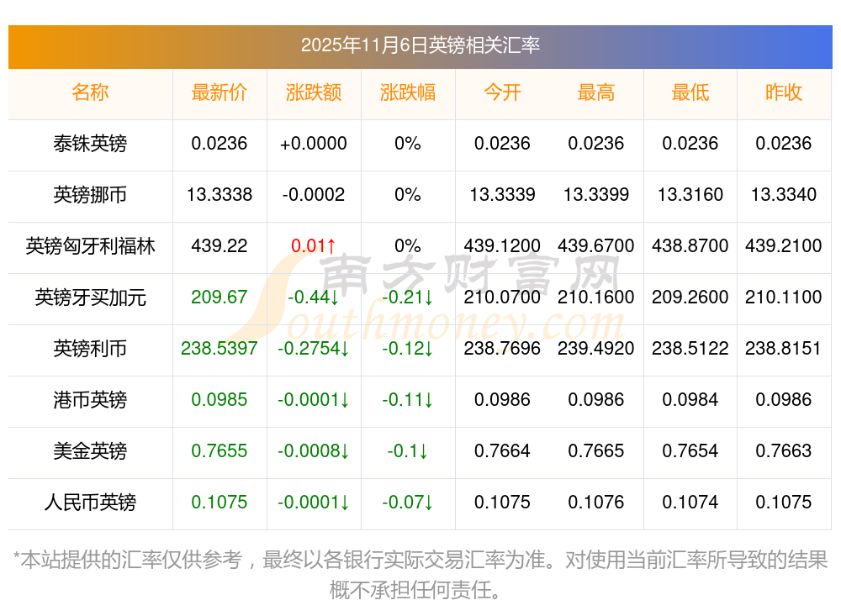Click the disclaimer text below the table

(420, 575)
